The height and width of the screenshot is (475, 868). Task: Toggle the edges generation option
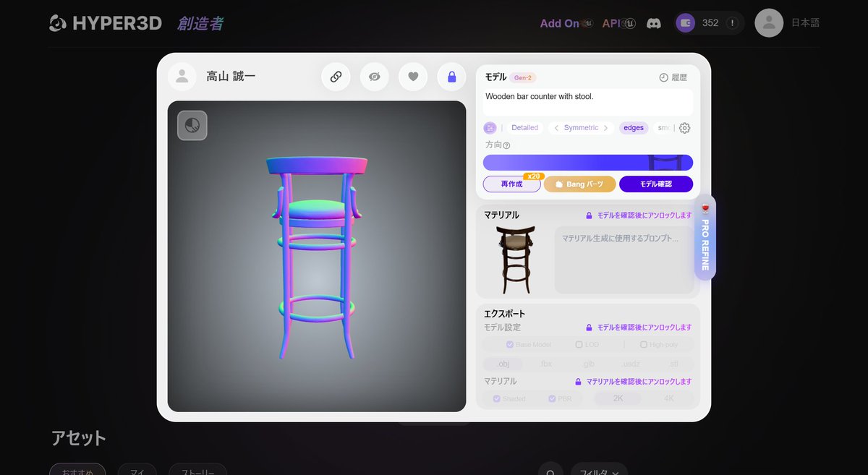pos(634,127)
